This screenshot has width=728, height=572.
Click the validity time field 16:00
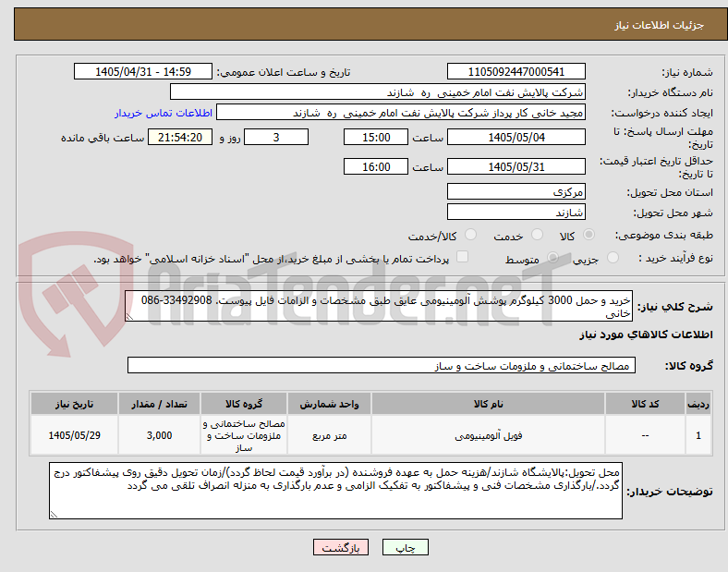(x=376, y=166)
